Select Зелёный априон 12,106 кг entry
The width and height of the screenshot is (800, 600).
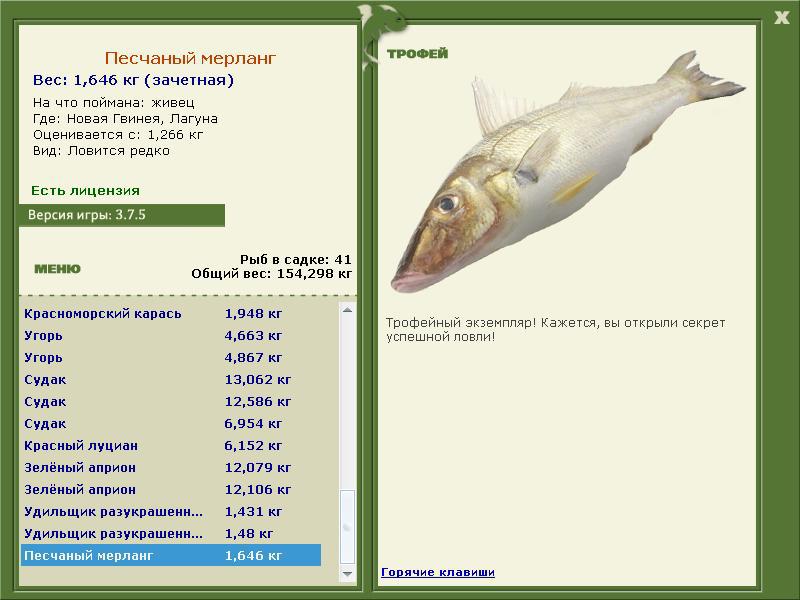(171, 489)
